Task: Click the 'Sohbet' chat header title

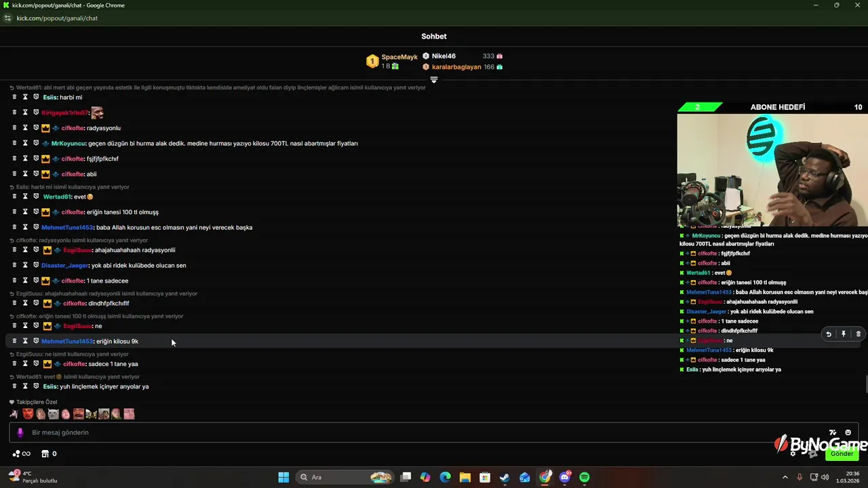Action: click(434, 37)
